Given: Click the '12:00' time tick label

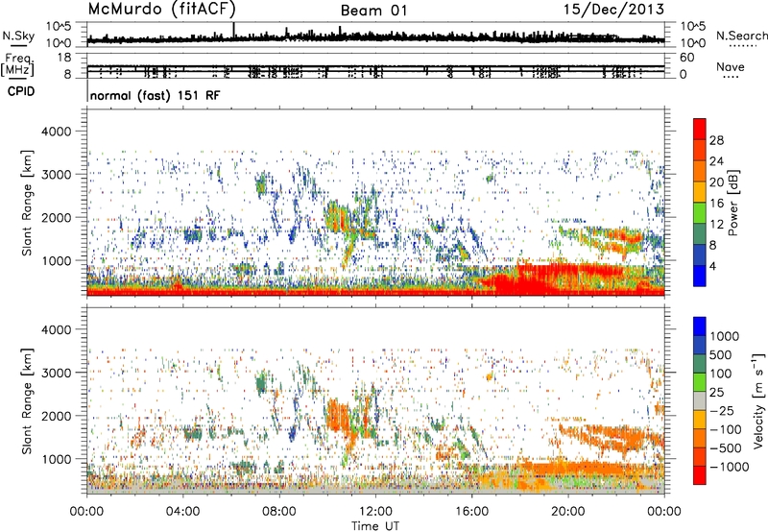Looking at the screenshot, I should pos(375,512).
